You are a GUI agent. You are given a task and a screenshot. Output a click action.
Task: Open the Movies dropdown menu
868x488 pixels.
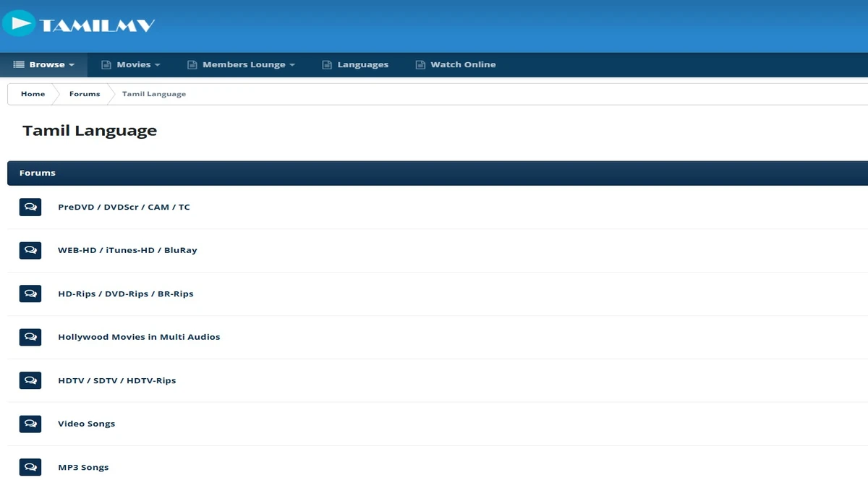(x=131, y=64)
